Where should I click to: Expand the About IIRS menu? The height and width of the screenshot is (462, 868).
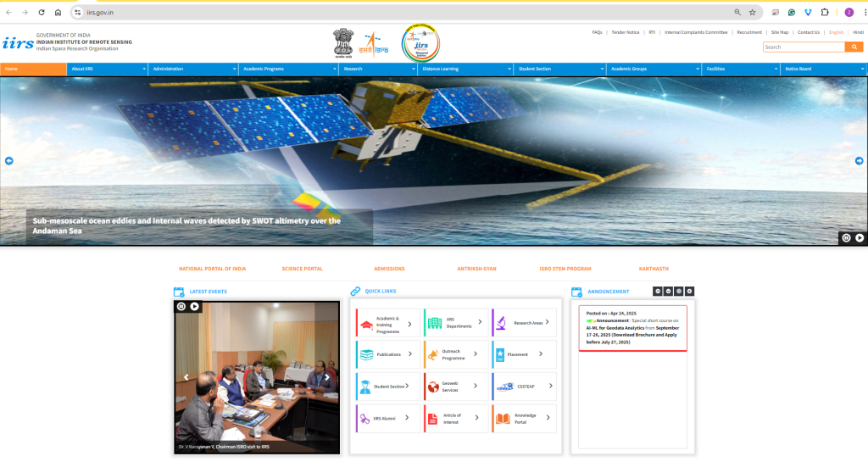tap(107, 70)
